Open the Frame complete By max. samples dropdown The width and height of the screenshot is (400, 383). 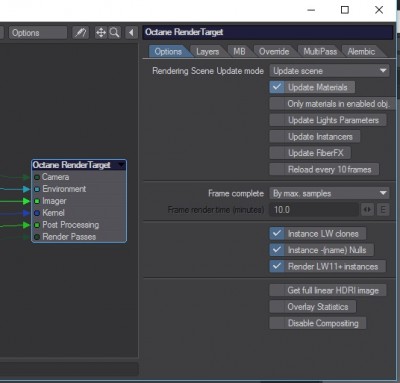click(x=329, y=193)
